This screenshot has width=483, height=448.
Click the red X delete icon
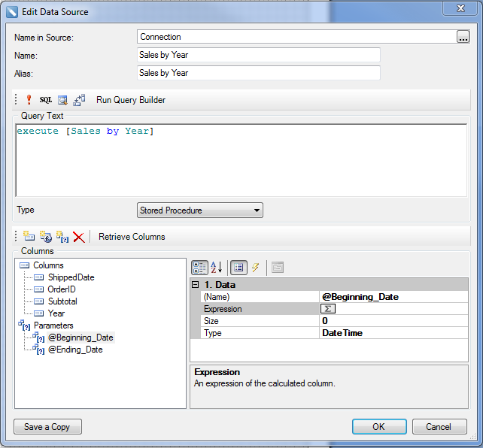click(79, 237)
